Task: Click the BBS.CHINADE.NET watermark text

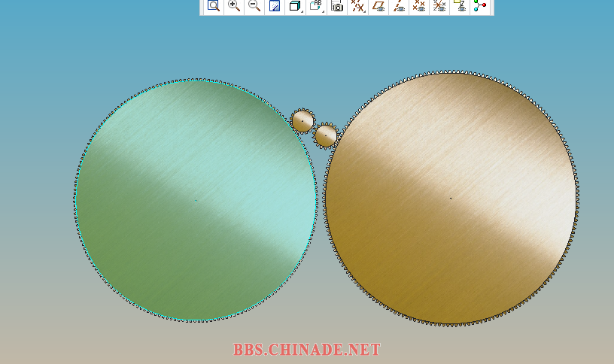Action: tap(306, 350)
